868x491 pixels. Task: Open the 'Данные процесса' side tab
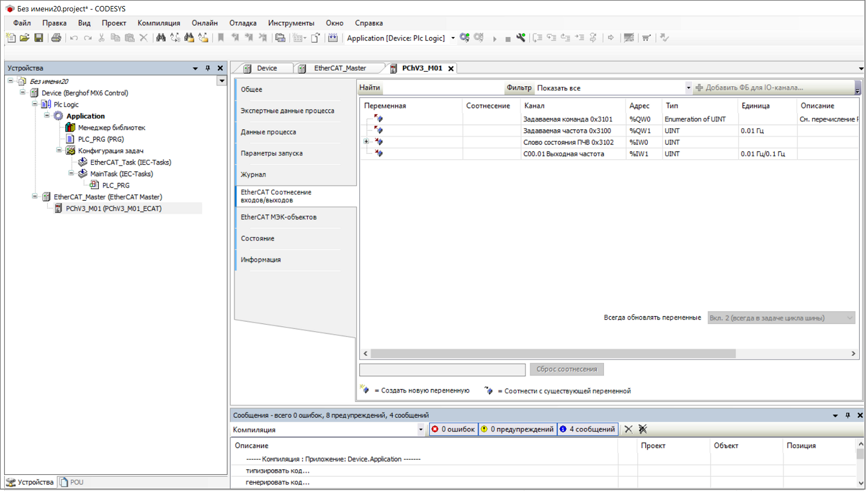click(x=289, y=132)
